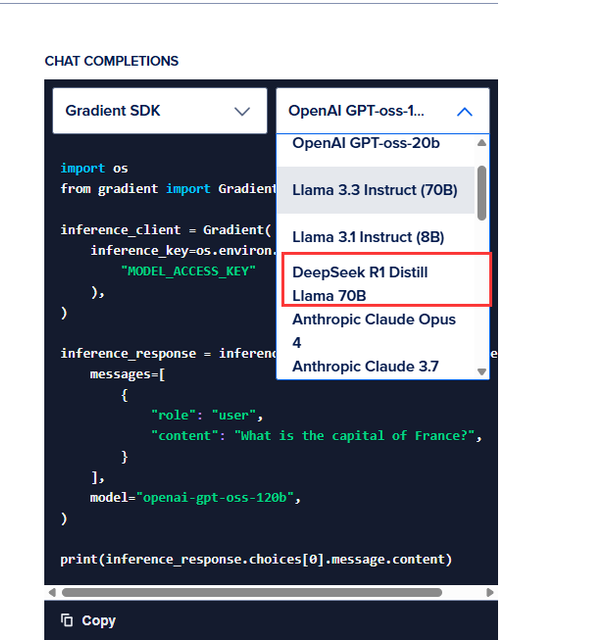
Task: Click code block horizontal scrollbar thumb
Action: 252,592
